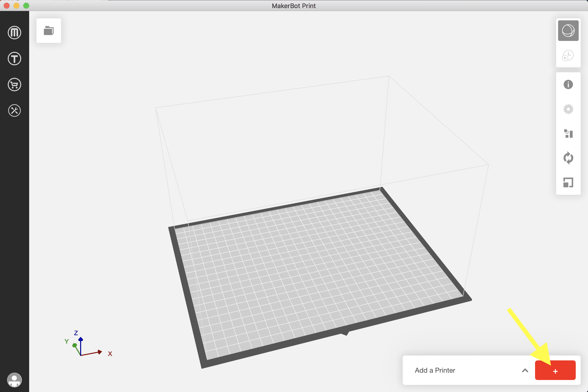Select the Scale model icon
Screen dimensions: 588x392
(568, 183)
